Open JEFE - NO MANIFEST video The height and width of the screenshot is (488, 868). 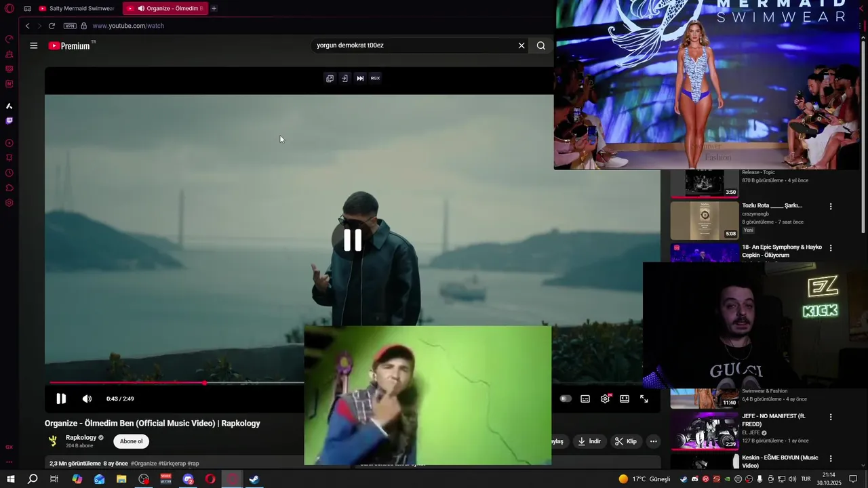705,431
